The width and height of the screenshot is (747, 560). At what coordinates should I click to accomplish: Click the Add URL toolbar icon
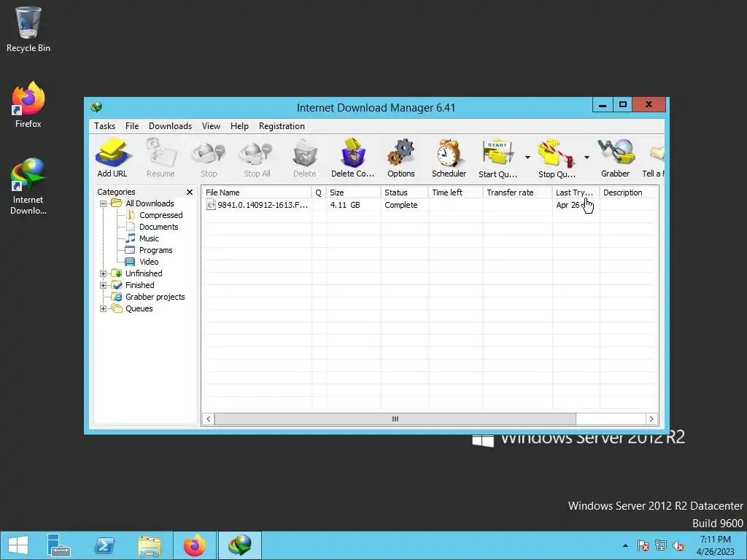[x=112, y=157]
